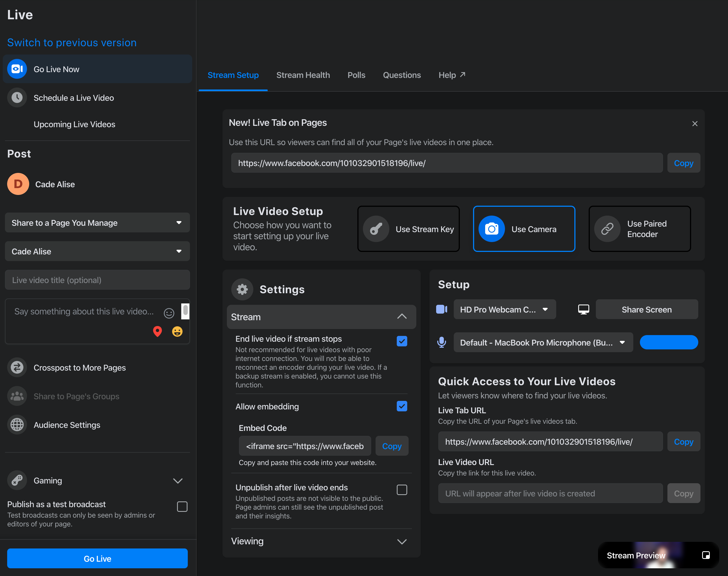Expand the Viewing settings section

click(x=321, y=541)
